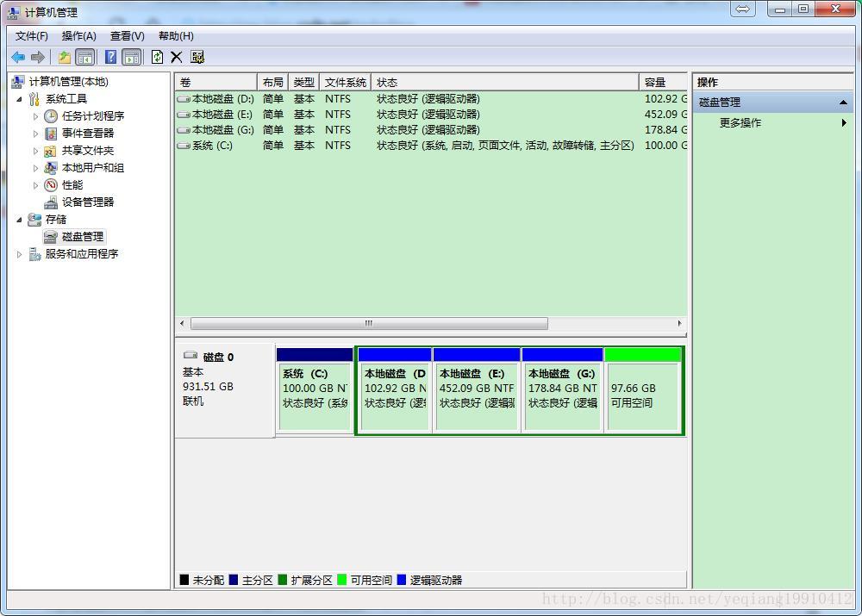Open the Help question mark toolbar icon
Viewport: 862px width, 616px height.
pos(110,57)
